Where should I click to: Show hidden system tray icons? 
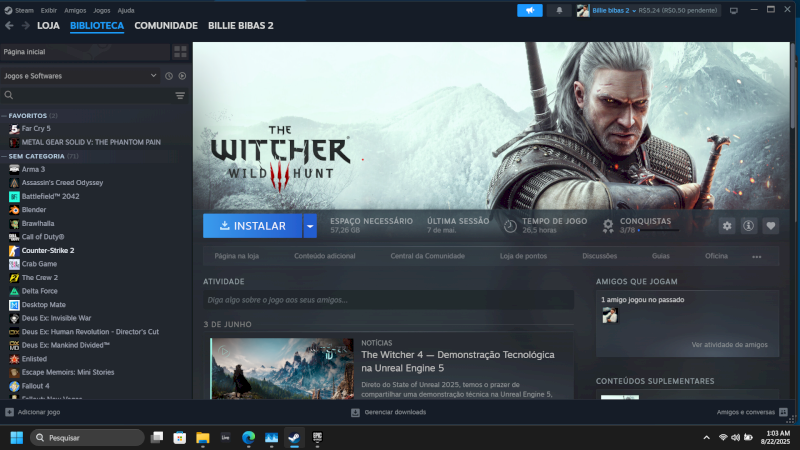[707, 438]
